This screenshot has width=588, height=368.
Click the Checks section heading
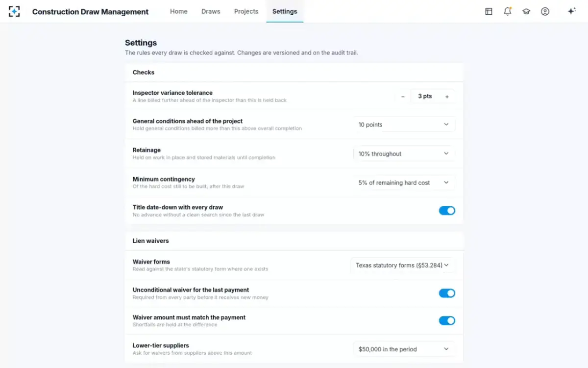click(x=144, y=72)
